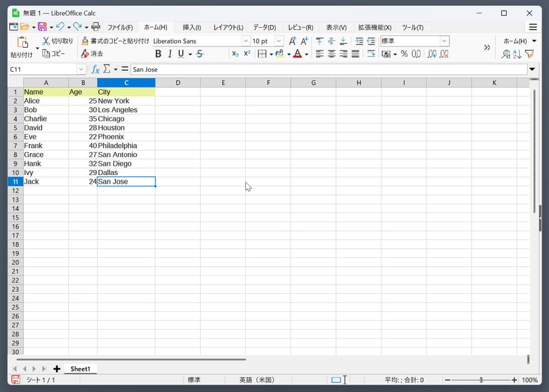This screenshot has height=392, width=549.
Task: Expand the Name Box dropdown for C11
Action: (x=82, y=69)
